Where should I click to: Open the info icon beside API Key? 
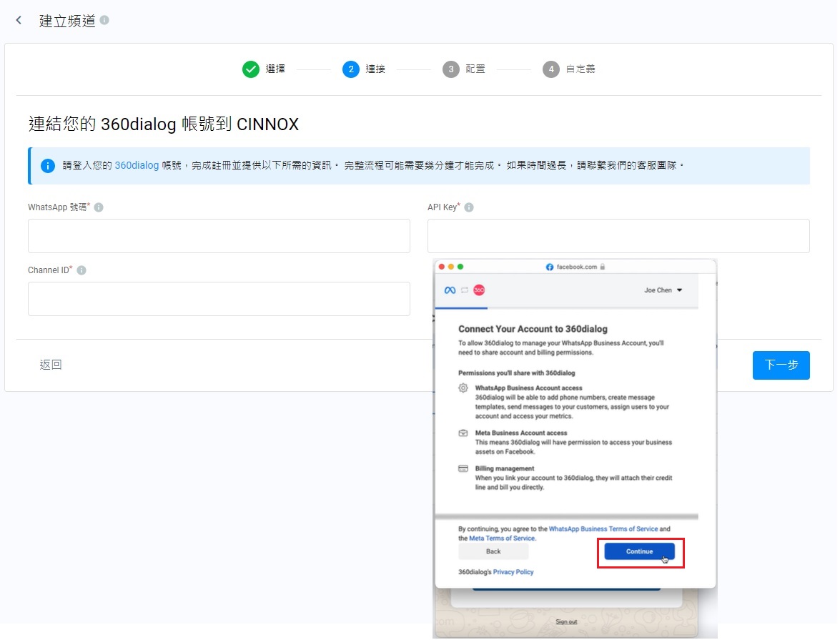[x=469, y=207]
